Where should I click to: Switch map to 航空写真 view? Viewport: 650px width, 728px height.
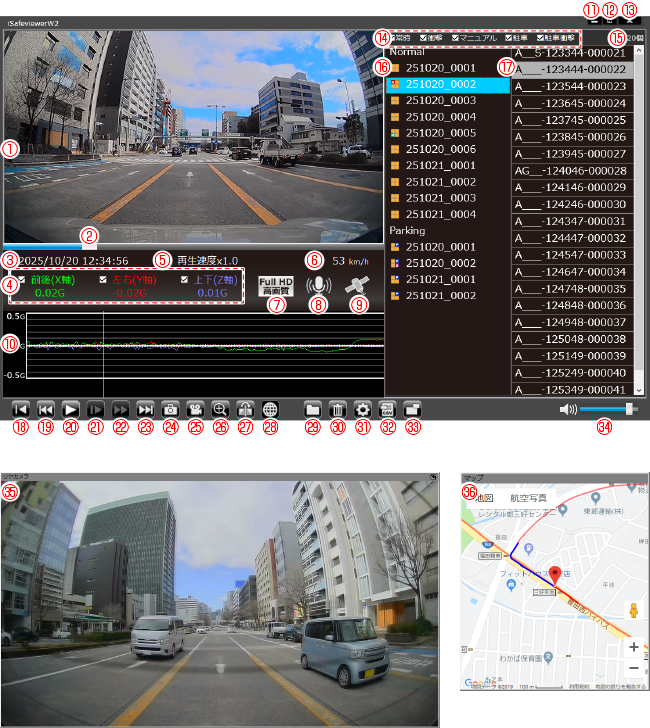point(528,498)
